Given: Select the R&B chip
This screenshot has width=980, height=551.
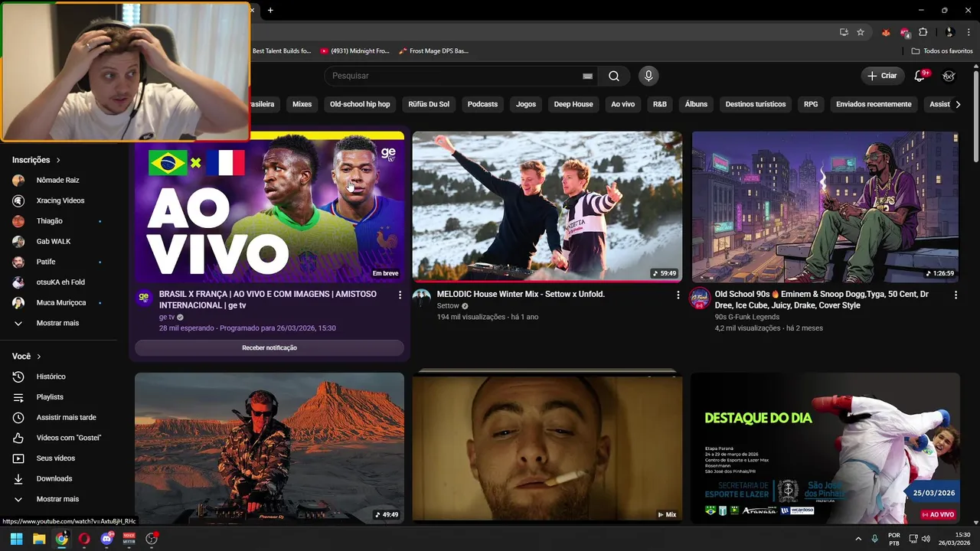Looking at the screenshot, I should (x=659, y=104).
